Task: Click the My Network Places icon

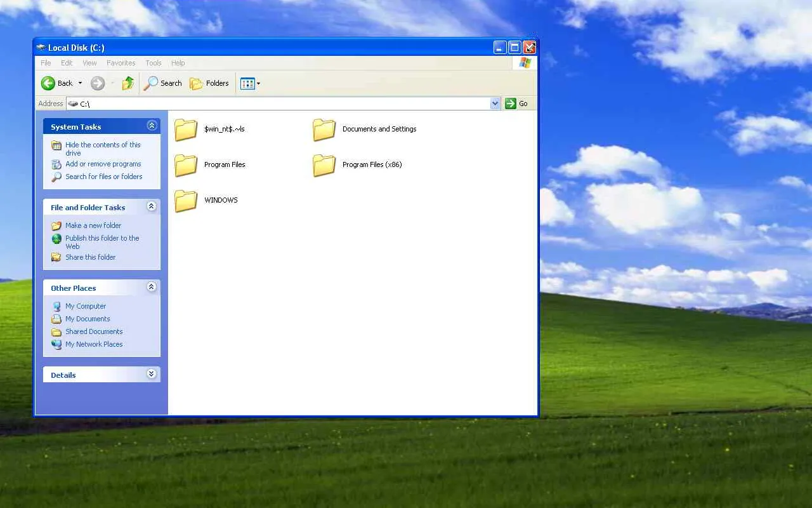Action: coord(56,344)
